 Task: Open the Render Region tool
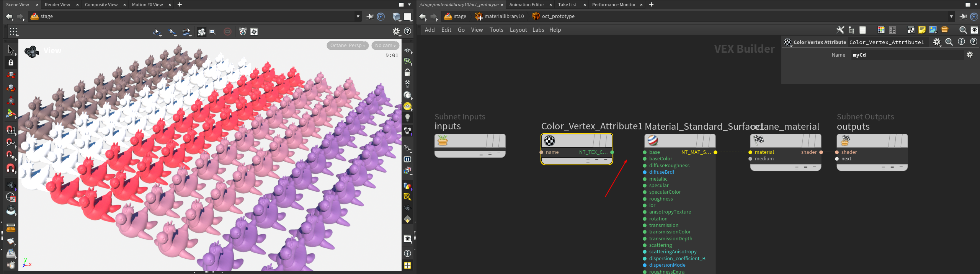tap(11, 197)
